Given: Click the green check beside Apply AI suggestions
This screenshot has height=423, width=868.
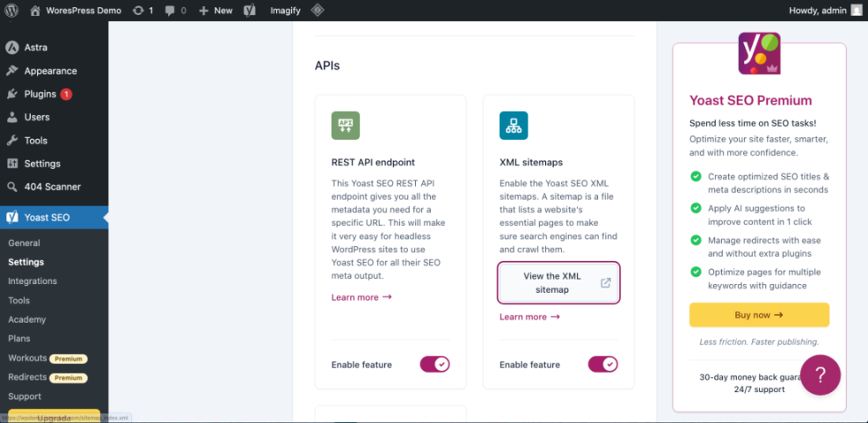Looking at the screenshot, I should (x=696, y=208).
